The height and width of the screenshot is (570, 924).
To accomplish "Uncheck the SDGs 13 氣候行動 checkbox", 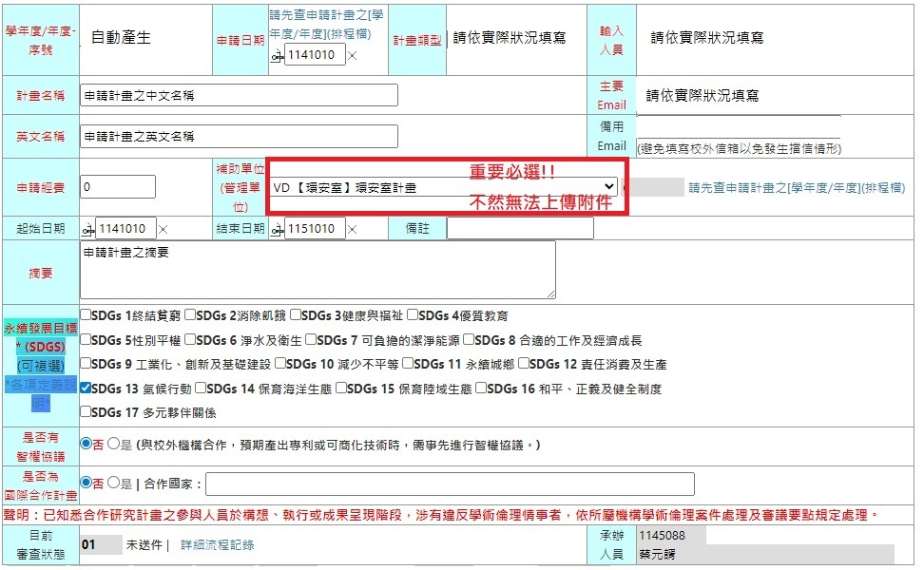I will pyautogui.click(x=87, y=389).
